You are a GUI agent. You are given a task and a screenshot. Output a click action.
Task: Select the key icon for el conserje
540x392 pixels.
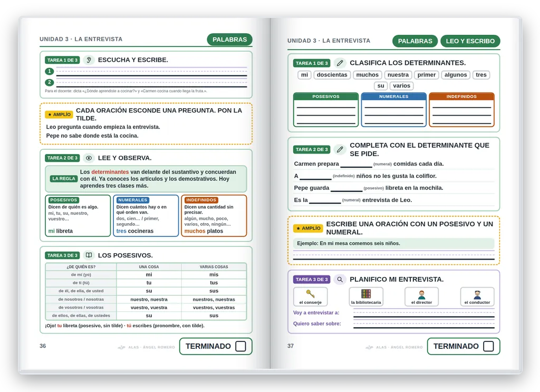310,294
